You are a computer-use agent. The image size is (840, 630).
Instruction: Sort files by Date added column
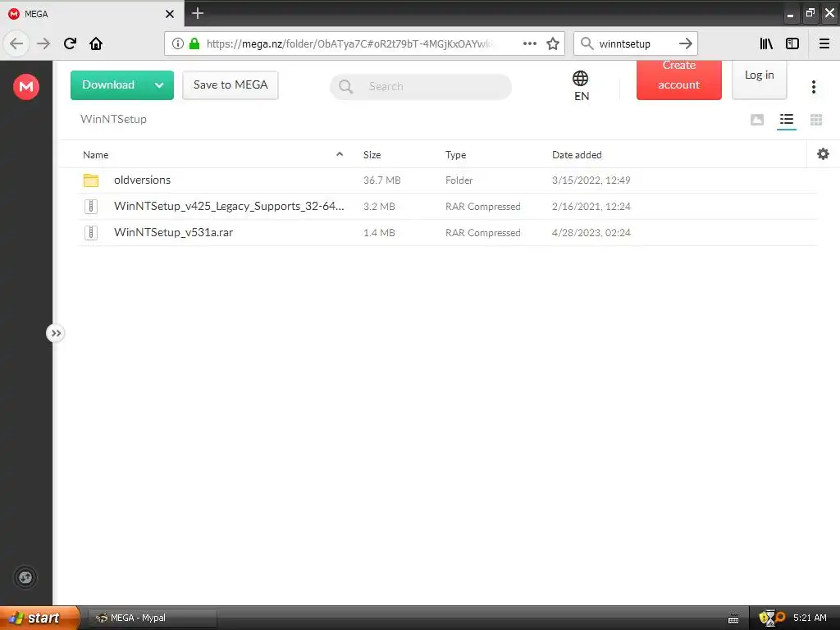coord(577,155)
